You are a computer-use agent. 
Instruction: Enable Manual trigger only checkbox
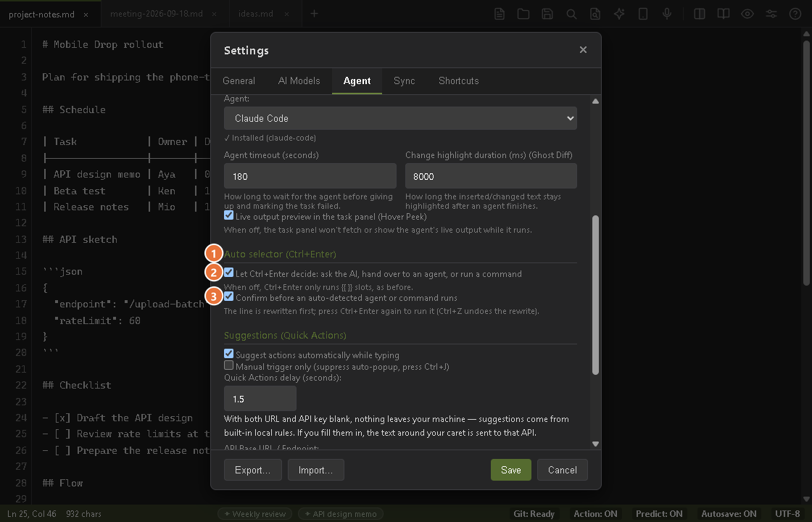click(x=228, y=365)
